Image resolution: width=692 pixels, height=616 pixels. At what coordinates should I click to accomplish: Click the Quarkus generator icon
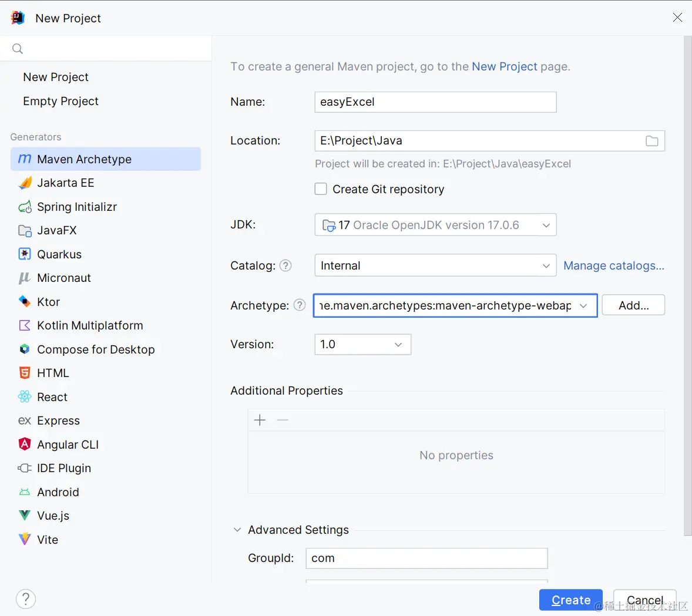click(25, 254)
